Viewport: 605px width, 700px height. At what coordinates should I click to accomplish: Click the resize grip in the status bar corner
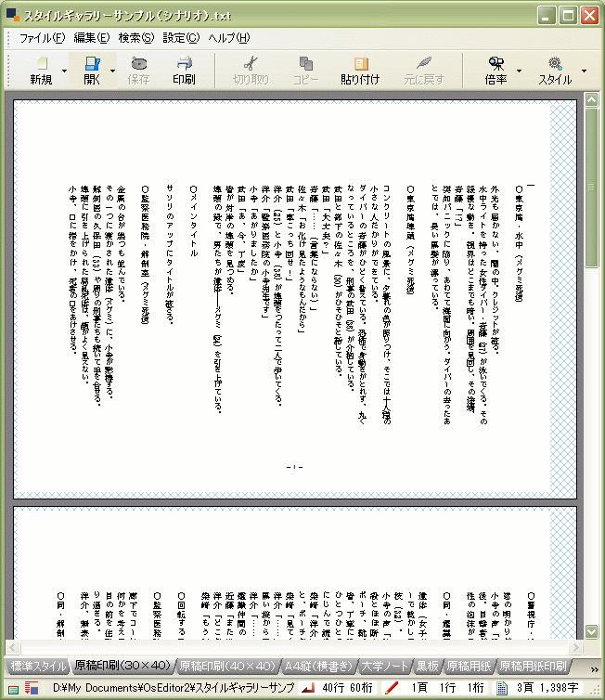(x=595, y=690)
